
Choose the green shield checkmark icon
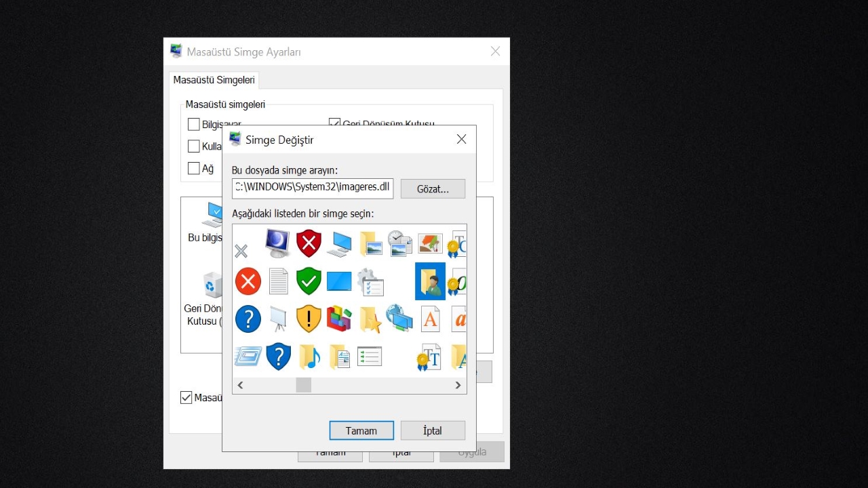[x=309, y=281]
